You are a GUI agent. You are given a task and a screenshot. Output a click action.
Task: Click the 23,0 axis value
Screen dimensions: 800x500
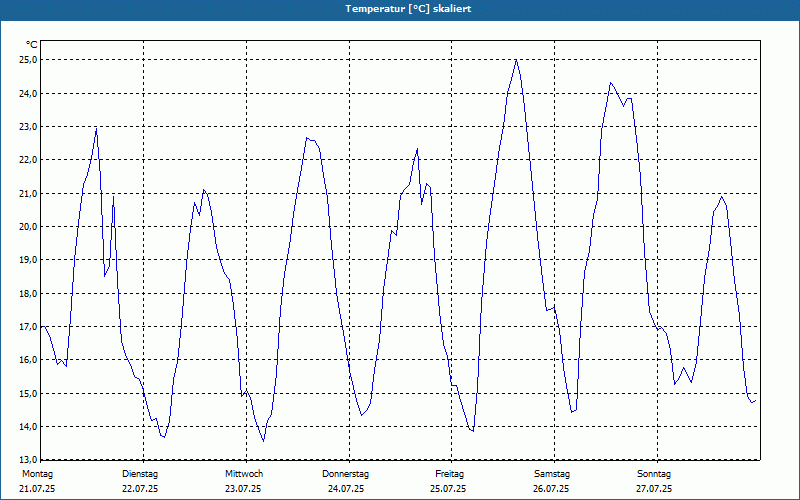point(28,127)
